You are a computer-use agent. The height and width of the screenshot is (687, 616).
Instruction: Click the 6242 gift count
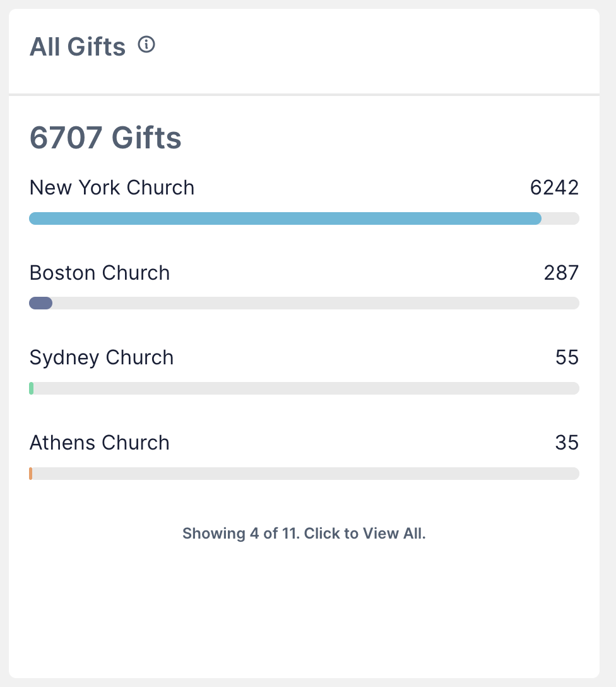pos(554,188)
